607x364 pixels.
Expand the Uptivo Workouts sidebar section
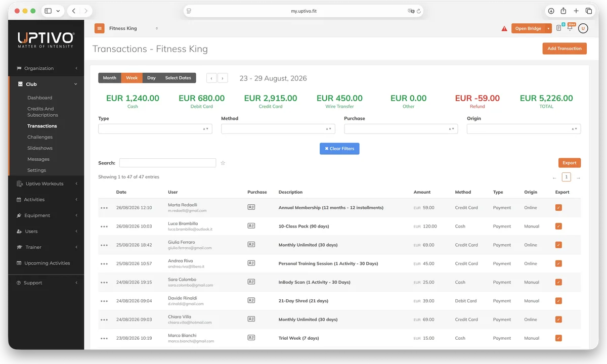(x=46, y=184)
